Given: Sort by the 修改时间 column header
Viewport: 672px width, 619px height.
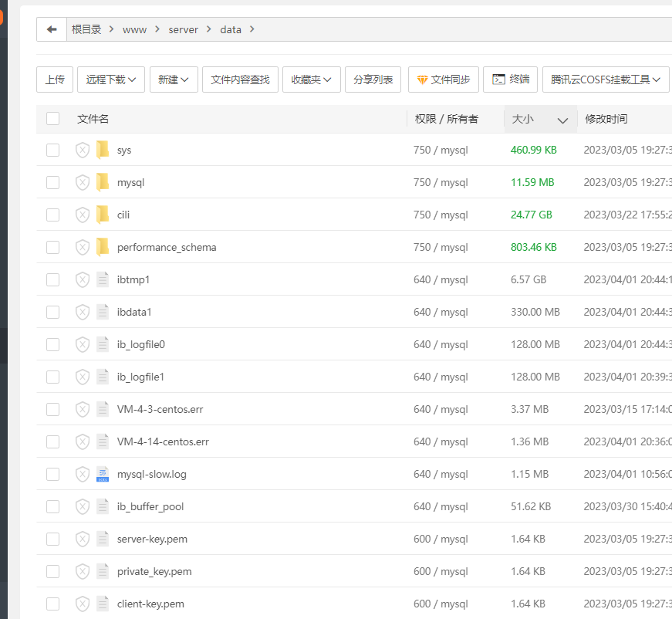Looking at the screenshot, I should click(606, 119).
